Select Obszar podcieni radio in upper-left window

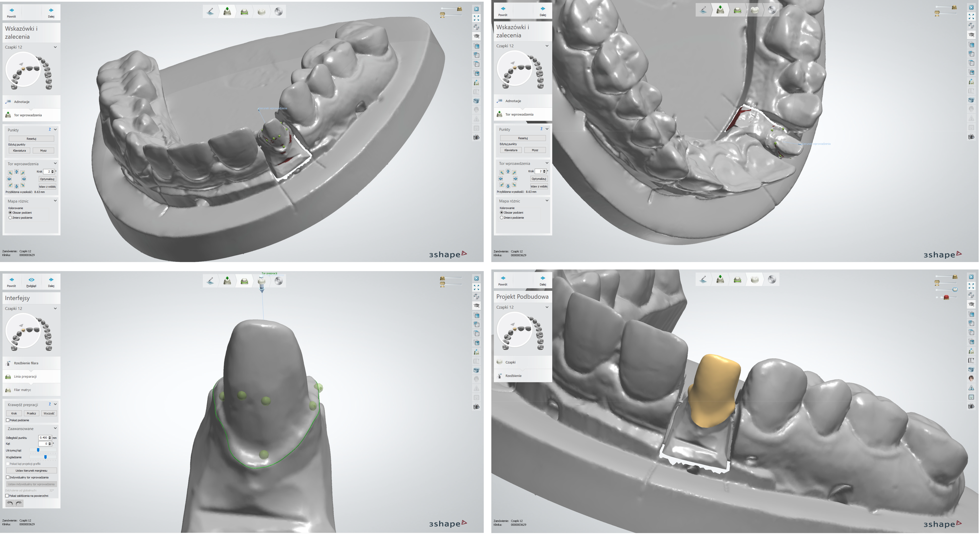click(10, 213)
